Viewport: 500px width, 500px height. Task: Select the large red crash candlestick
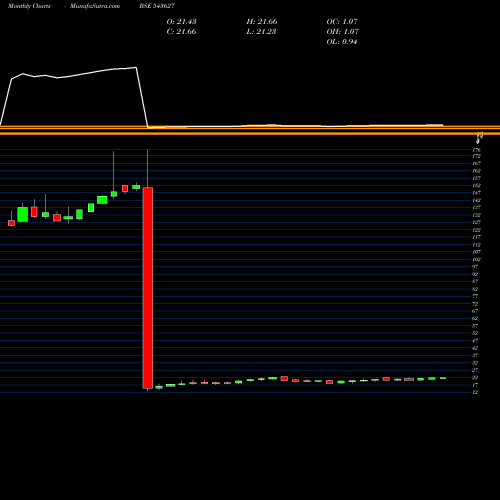[148, 288]
